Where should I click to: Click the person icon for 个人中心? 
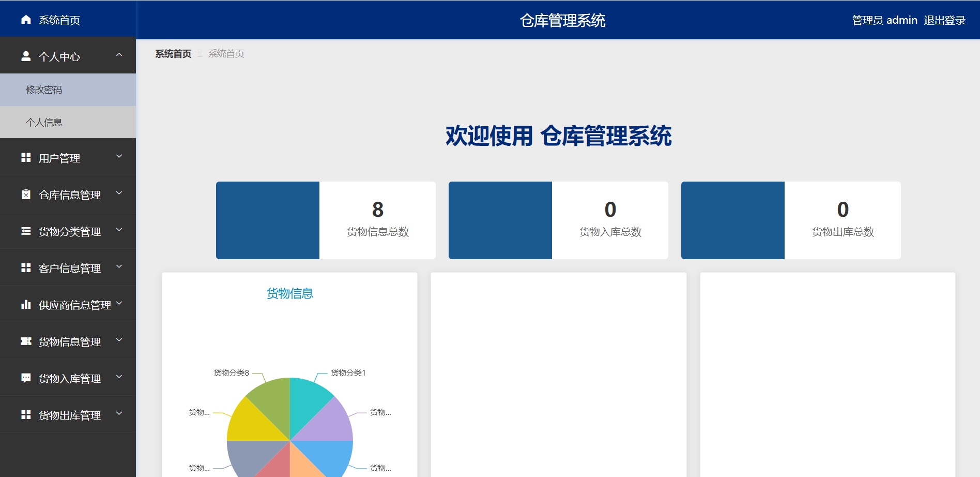(26, 56)
